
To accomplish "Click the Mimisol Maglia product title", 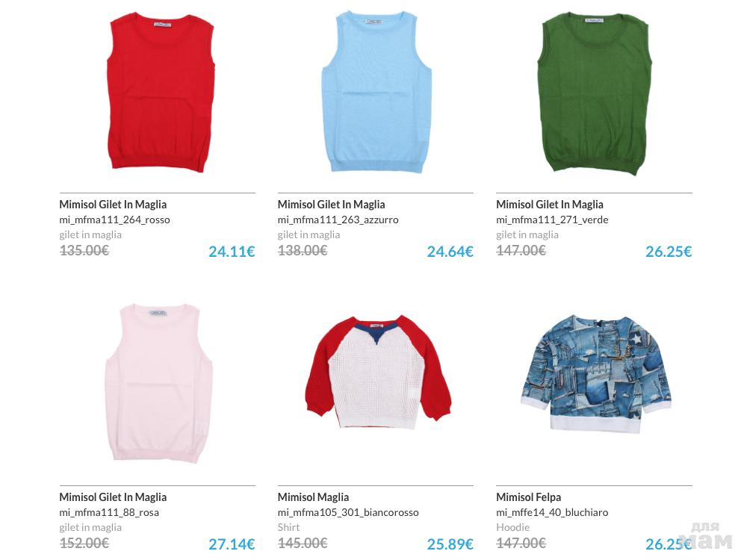I will (313, 497).
